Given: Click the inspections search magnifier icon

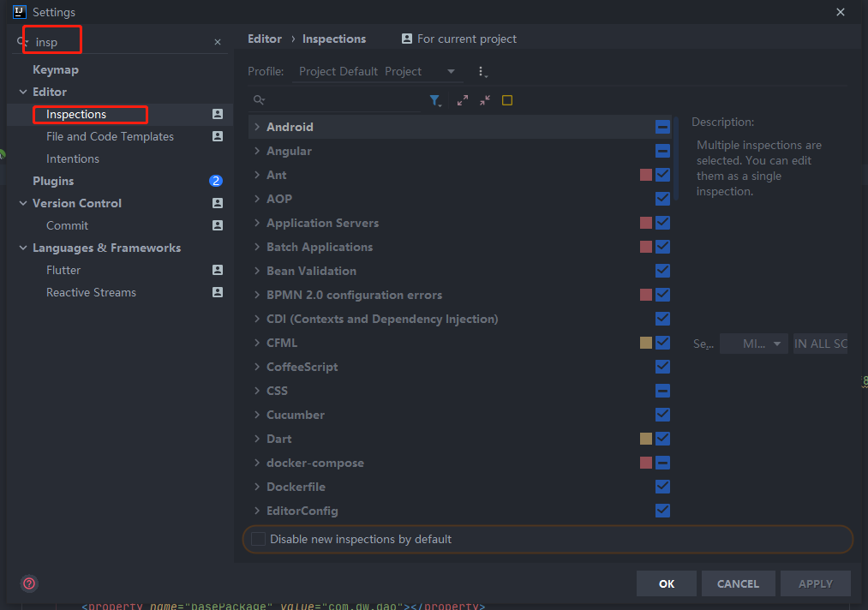Looking at the screenshot, I should tap(259, 99).
